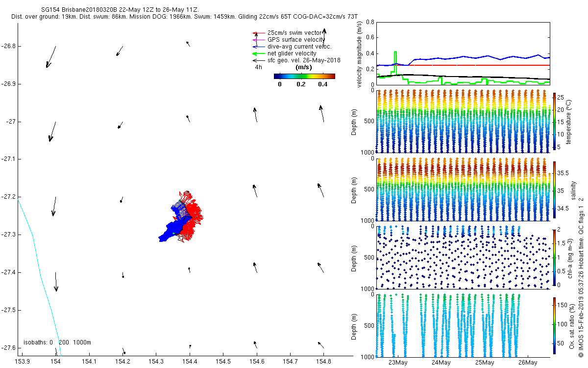Click the 'velocity magnitude (m/s)' axis label
The width and height of the screenshot is (588, 368).
pyautogui.click(x=360, y=53)
